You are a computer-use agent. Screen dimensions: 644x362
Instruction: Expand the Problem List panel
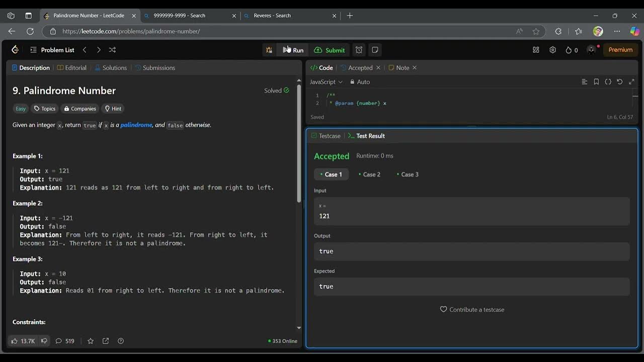click(x=52, y=50)
